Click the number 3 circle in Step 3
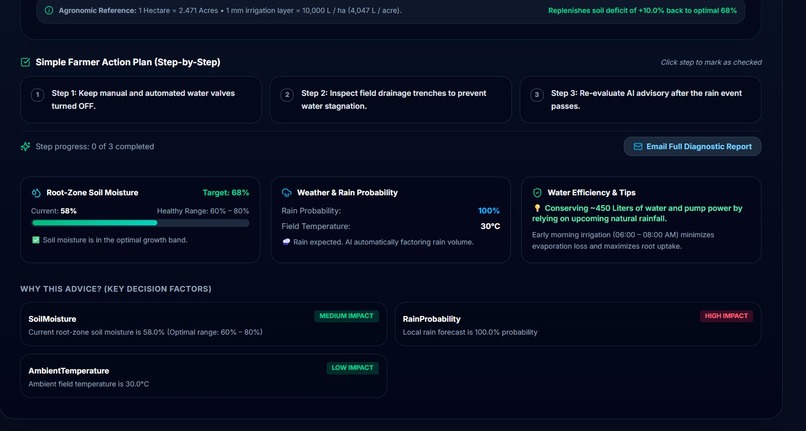 (537, 95)
